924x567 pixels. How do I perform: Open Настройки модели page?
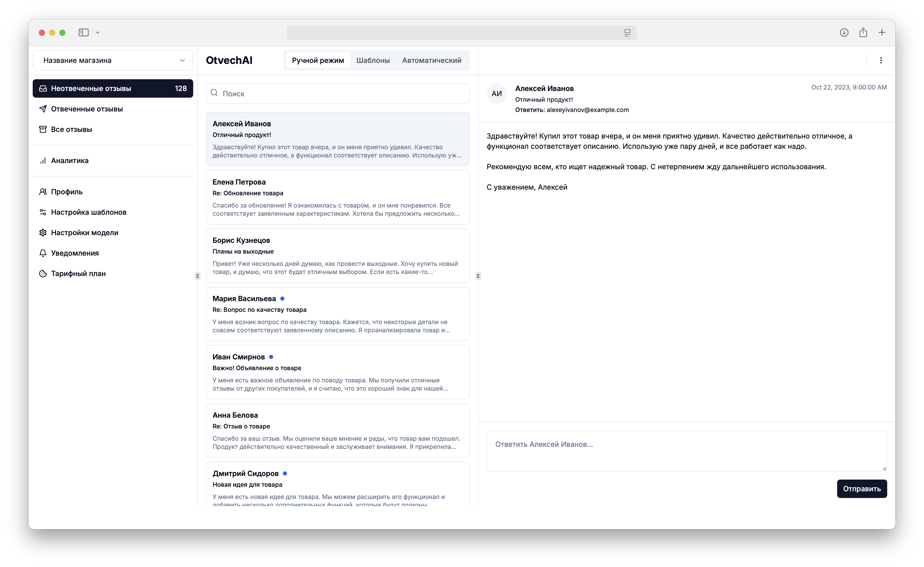[x=113, y=233]
